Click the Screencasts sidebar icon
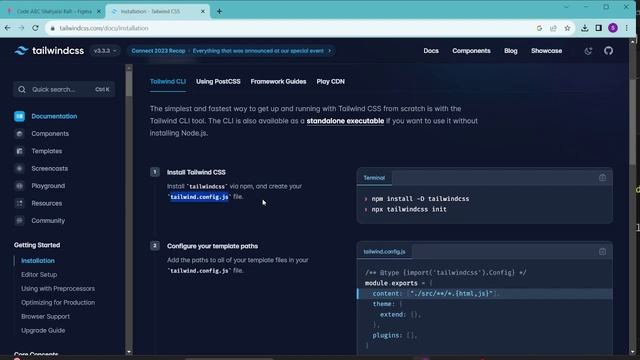The image size is (640, 360). coord(19,169)
